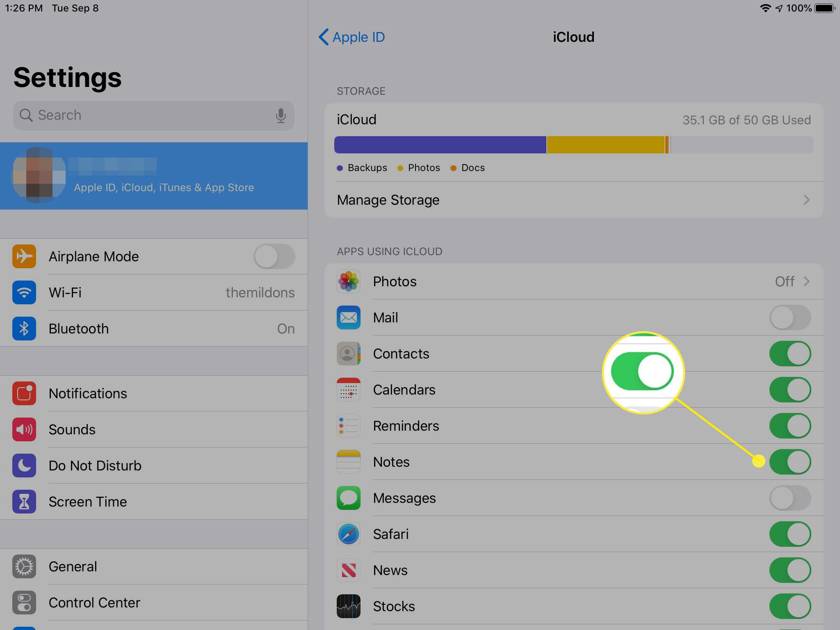Screen dimensions: 840x630
Task: Toggle Airplane Mode switch on
Action: pos(274,256)
